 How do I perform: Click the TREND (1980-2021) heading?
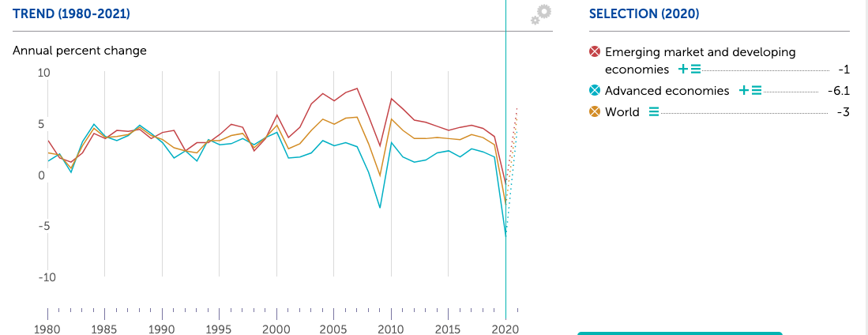pos(72,14)
